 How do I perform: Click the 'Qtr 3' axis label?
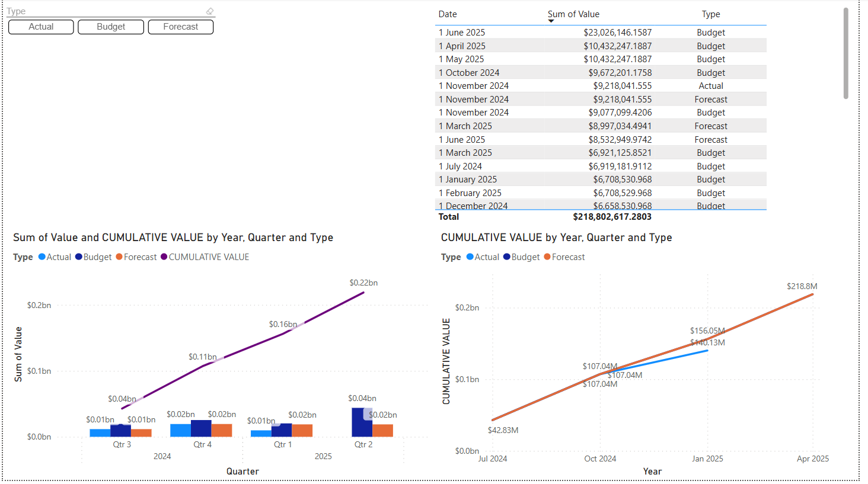coord(122,445)
